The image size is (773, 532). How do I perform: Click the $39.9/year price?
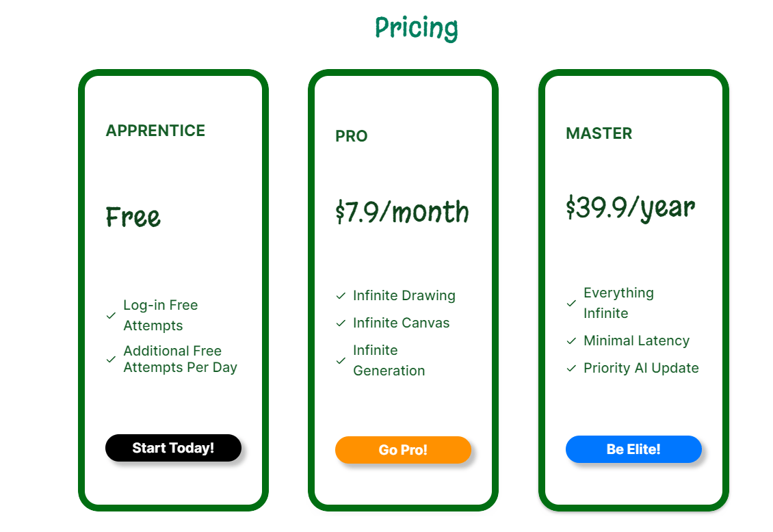coord(630,207)
